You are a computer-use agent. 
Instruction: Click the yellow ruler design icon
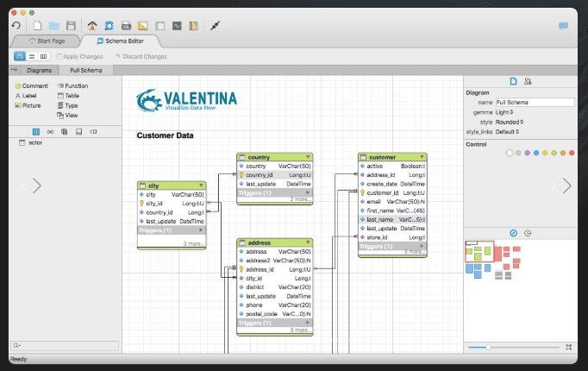click(x=142, y=26)
